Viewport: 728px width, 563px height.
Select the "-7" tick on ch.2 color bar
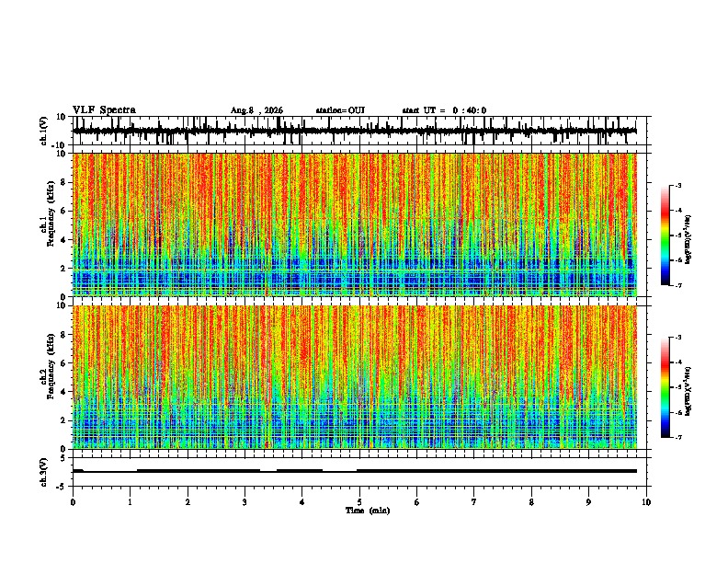(678, 438)
